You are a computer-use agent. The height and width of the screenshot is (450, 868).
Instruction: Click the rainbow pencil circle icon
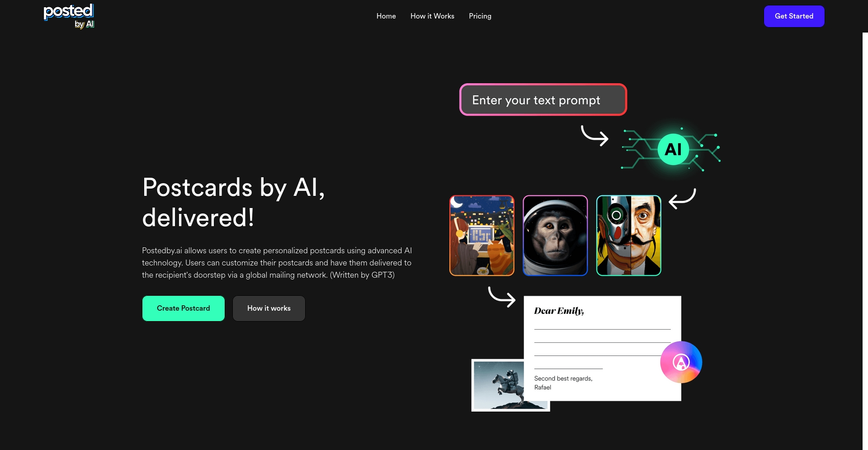coord(681,362)
